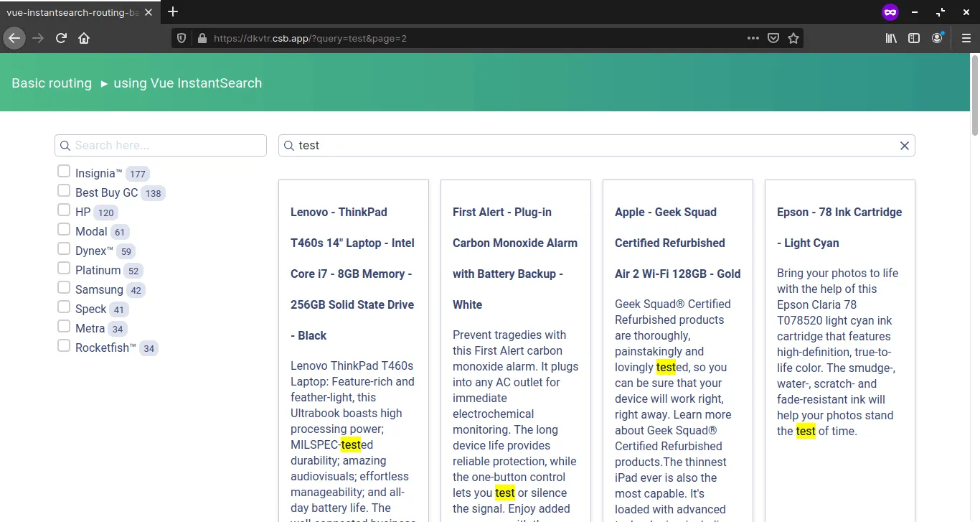The width and height of the screenshot is (980, 522).
Task: Click the Dynex™ count badge 59
Action: [x=126, y=251]
